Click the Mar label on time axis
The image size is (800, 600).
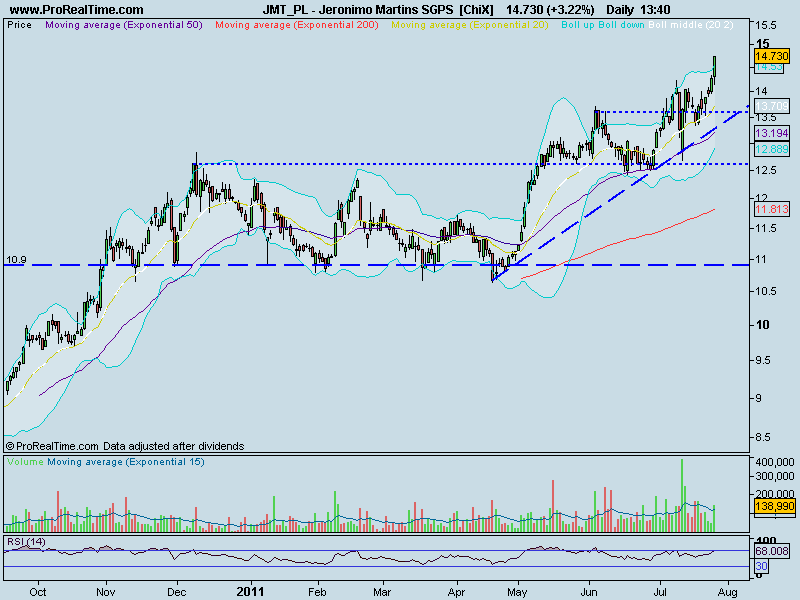[382, 592]
